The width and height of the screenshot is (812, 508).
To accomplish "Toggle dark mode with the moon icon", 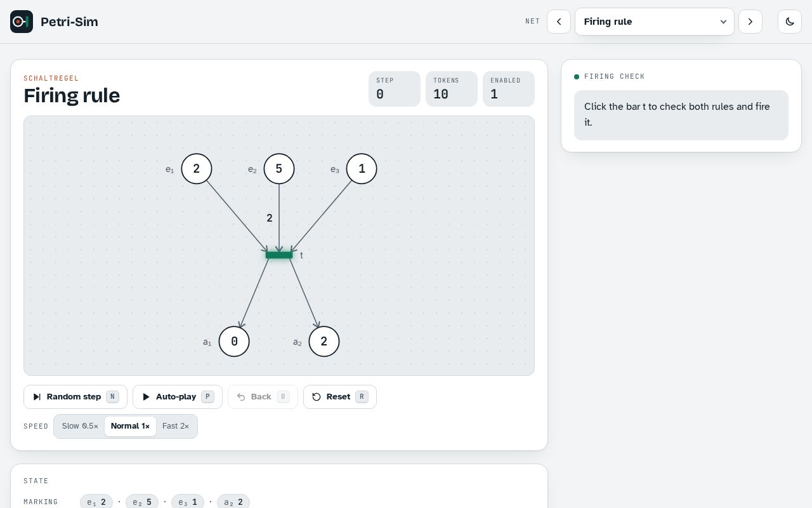I will click(x=790, y=22).
